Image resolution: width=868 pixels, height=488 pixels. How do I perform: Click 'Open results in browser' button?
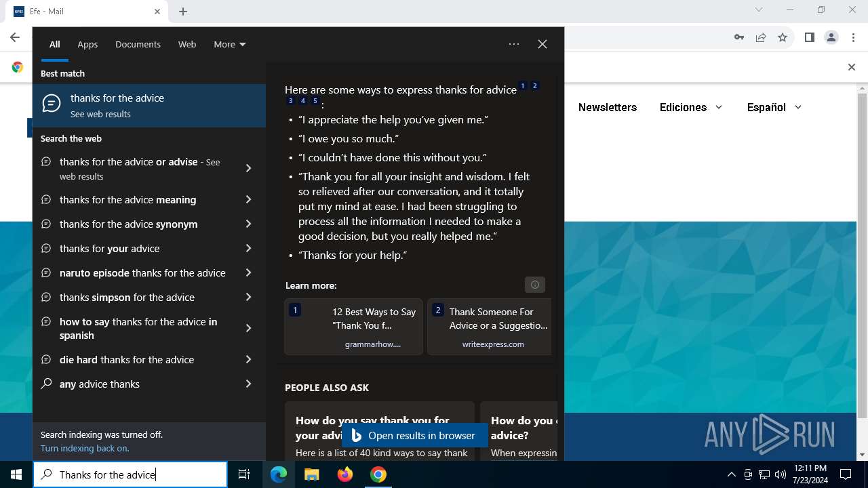414,435
